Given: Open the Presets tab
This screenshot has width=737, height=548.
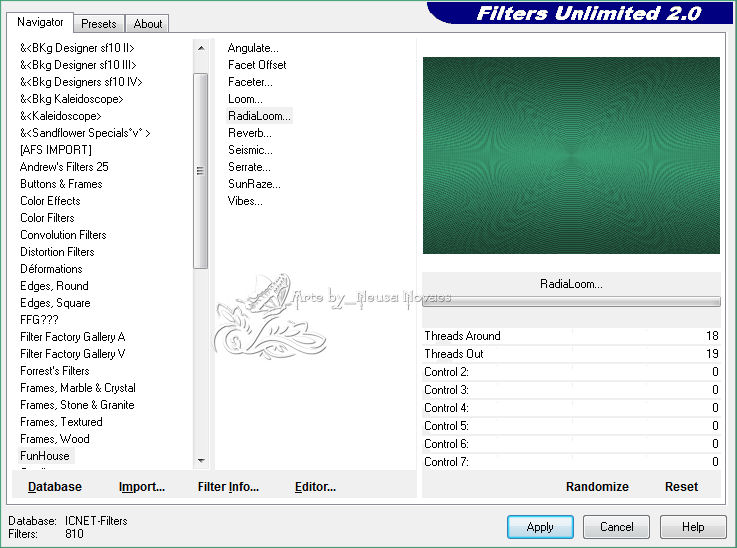Looking at the screenshot, I should click(98, 23).
